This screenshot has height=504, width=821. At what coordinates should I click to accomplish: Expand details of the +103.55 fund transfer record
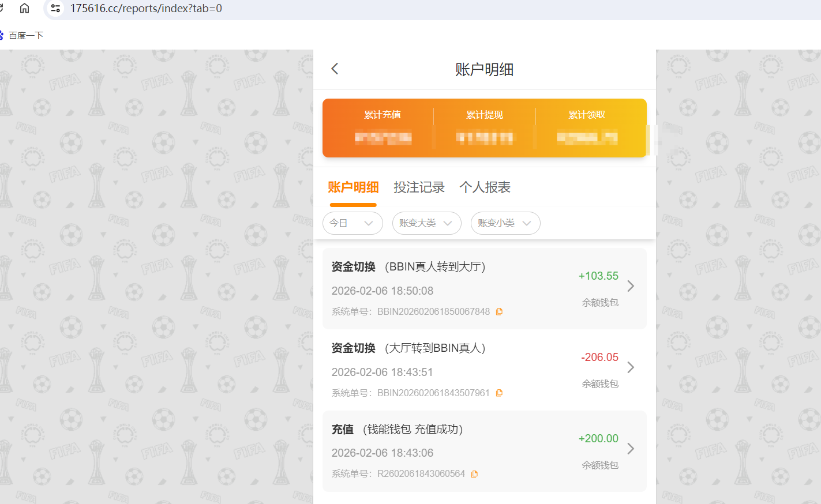tap(630, 285)
